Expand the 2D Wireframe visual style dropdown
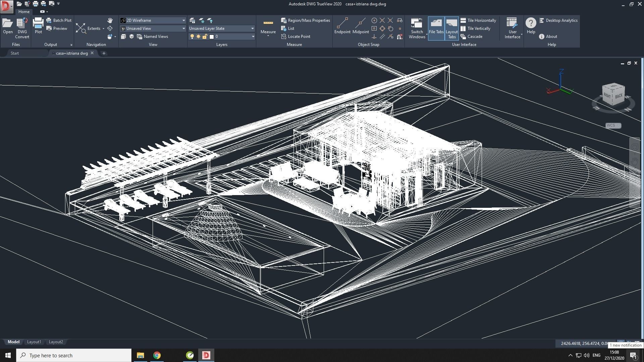The image size is (644, 362). [183, 20]
